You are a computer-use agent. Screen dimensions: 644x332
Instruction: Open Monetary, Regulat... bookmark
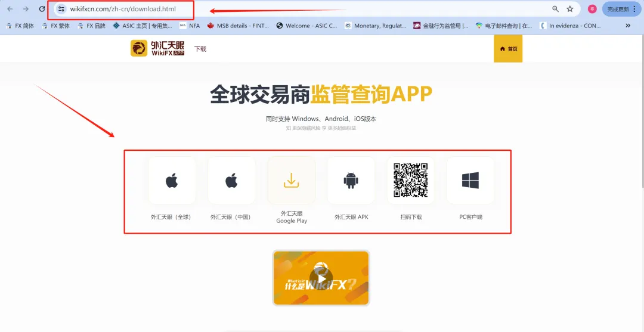(x=376, y=26)
